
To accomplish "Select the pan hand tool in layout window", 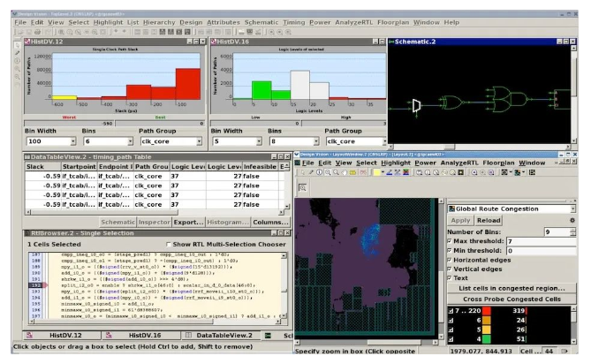I will point(345,172).
